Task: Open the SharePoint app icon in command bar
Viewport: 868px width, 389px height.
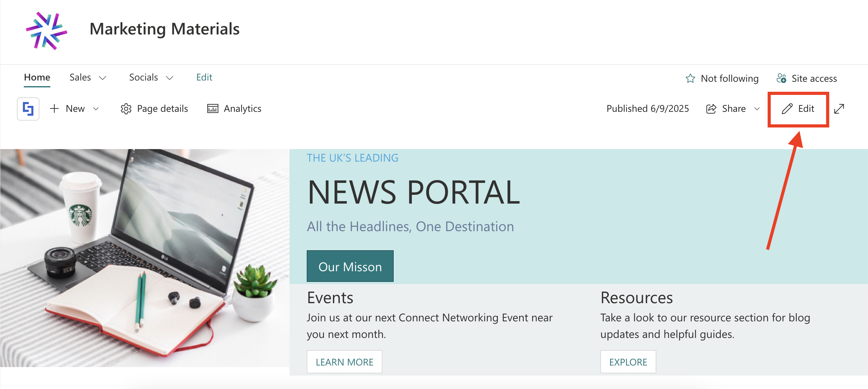Action: (x=28, y=109)
